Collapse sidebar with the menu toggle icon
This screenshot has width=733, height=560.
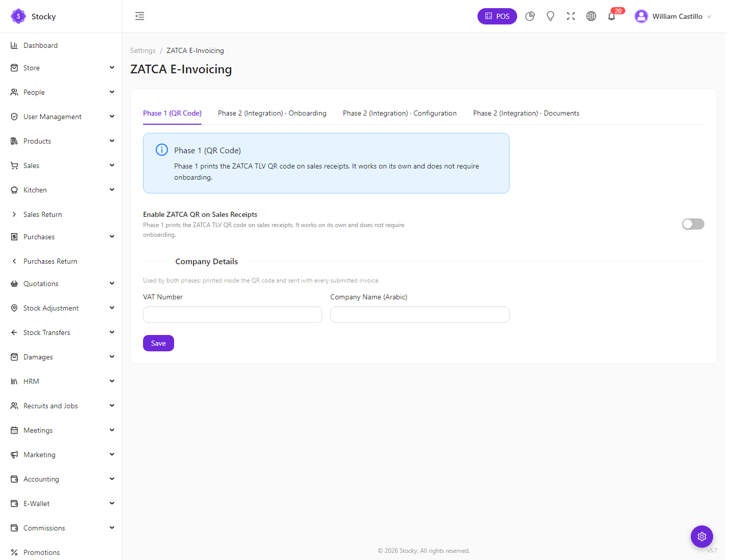(139, 16)
